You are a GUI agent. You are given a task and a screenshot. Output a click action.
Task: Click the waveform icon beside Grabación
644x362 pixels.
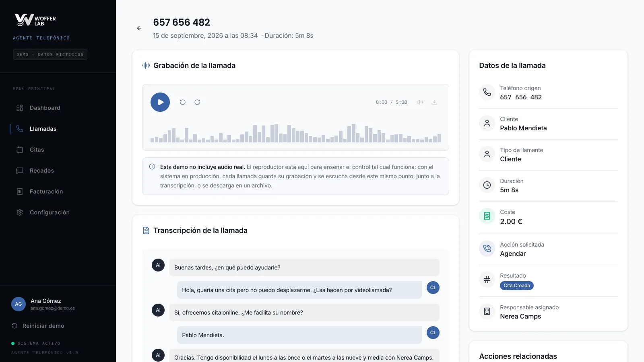[x=146, y=66]
